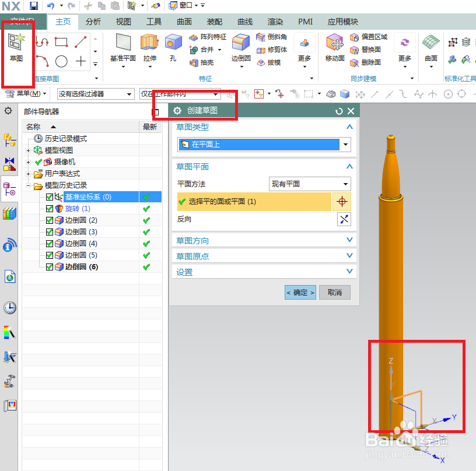Click 取消 to cancel sketch creation
Viewport: 476px width, 471px height.
(334, 292)
